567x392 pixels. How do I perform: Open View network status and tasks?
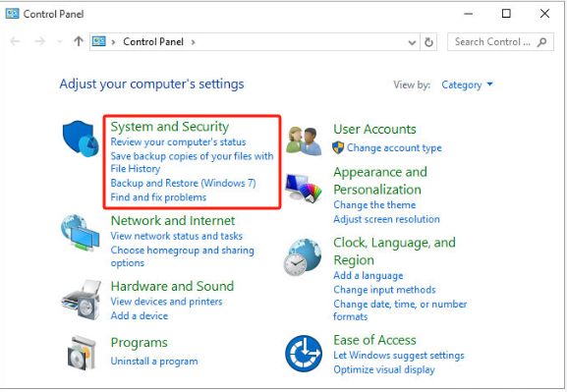(x=177, y=236)
